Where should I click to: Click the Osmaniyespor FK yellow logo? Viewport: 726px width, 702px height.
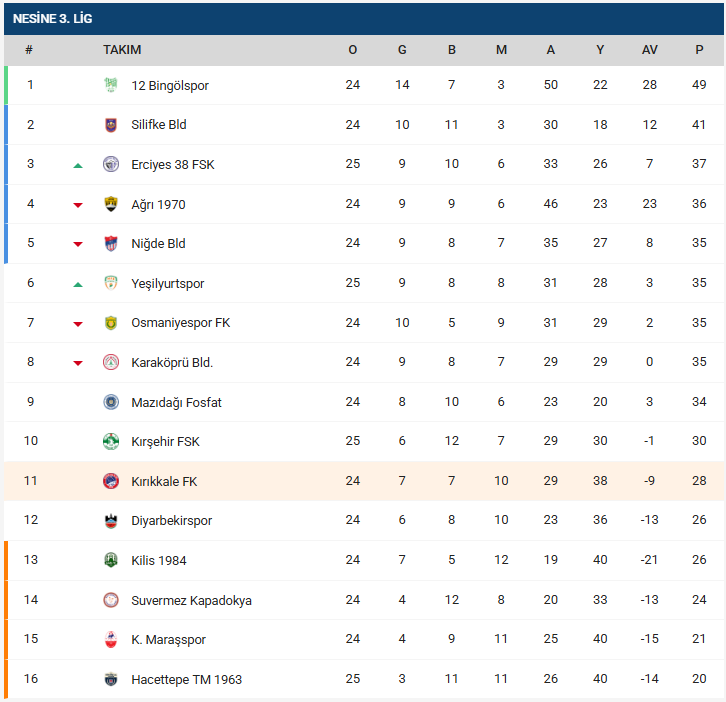pyautogui.click(x=111, y=323)
